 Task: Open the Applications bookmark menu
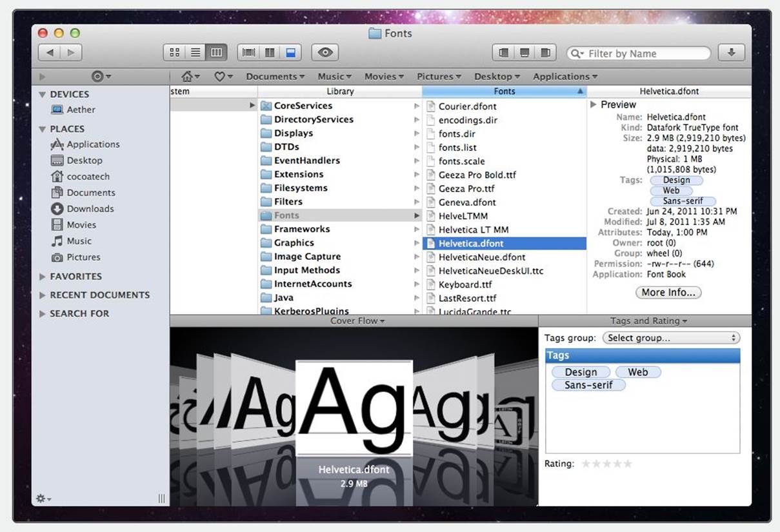[565, 76]
